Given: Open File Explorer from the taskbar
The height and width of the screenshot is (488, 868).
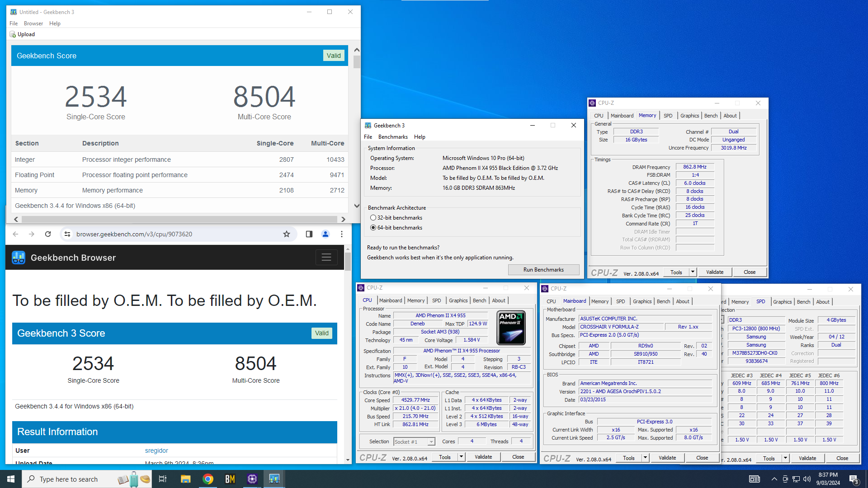Looking at the screenshot, I should click(x=185, y=479).
